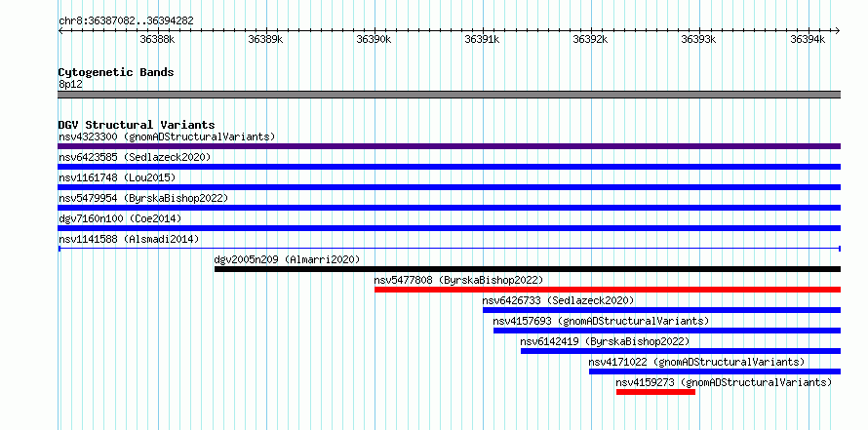Open the dgv2005n209 (Almarri2020) label
This screenshot has width=868, height=430.
click(x=287, y=259)
